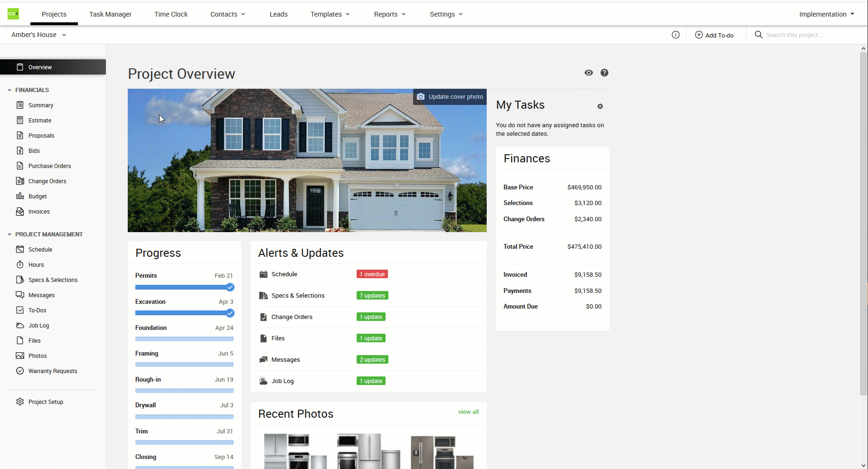Click the view all photos link
868x469 pixels.
(468, 412)
